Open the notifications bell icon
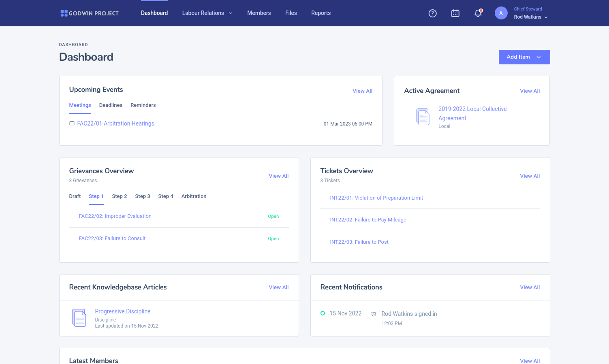The width and height of the screenshot is (609, 364). tap(478, 13)
